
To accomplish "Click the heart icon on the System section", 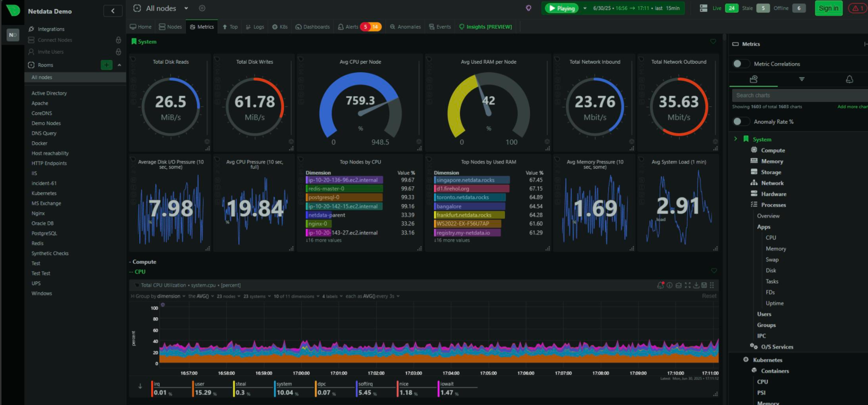I will point(713,41).
